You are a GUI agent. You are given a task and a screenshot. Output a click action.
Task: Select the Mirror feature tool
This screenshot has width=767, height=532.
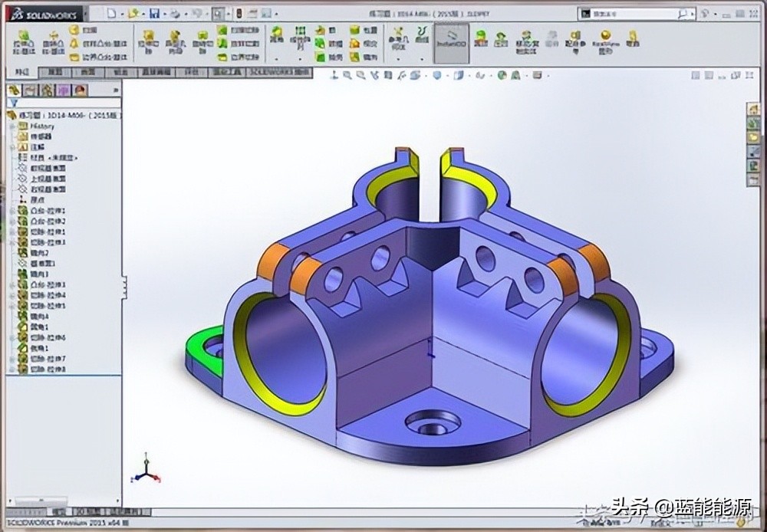click(353, 57)
